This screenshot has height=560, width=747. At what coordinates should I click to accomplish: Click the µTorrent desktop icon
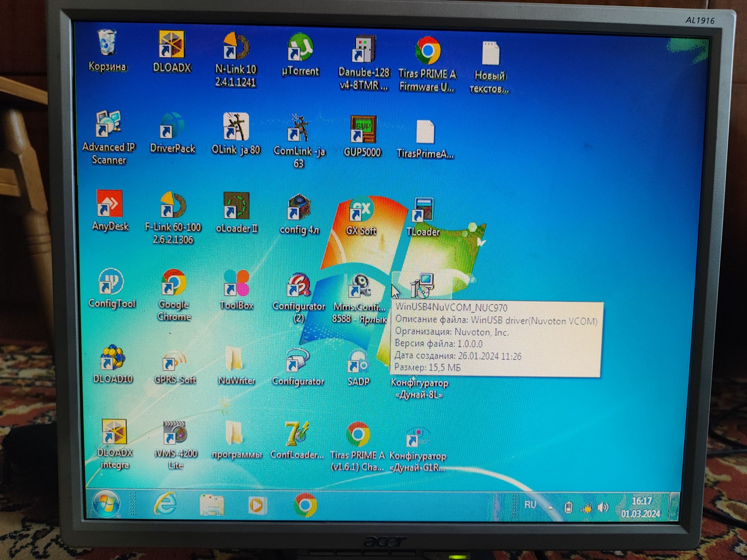[x=300, y=55]
